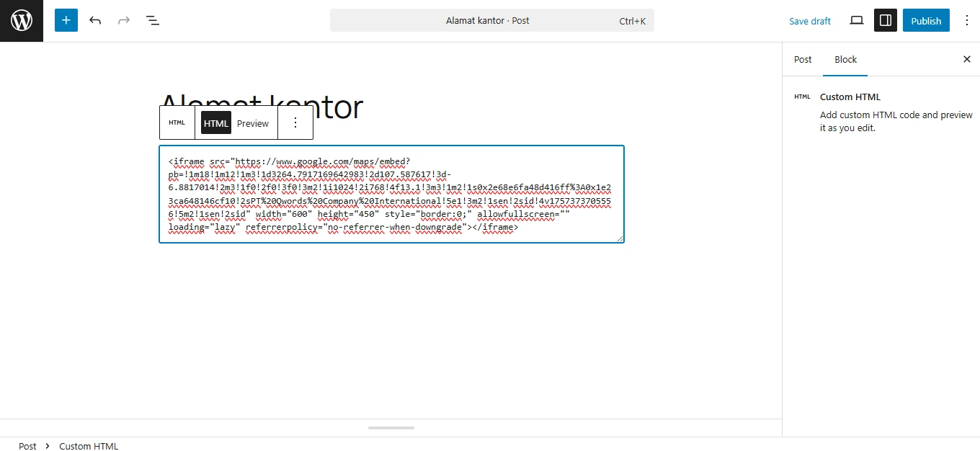Save the post as draft
Viewport: 980px width, 451px height.
pyautogui.click(x=810, y=21)
